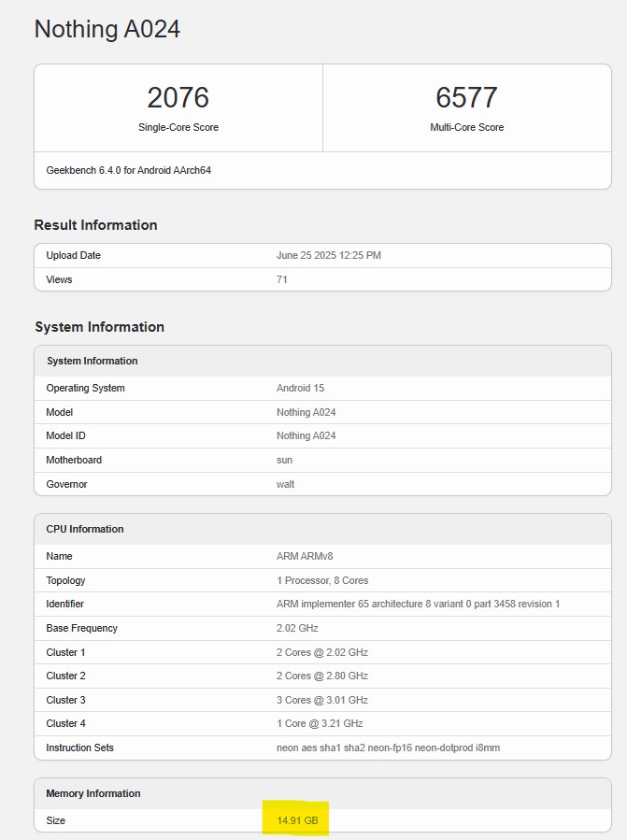Select the Android 15 value

tap(300, 388)
